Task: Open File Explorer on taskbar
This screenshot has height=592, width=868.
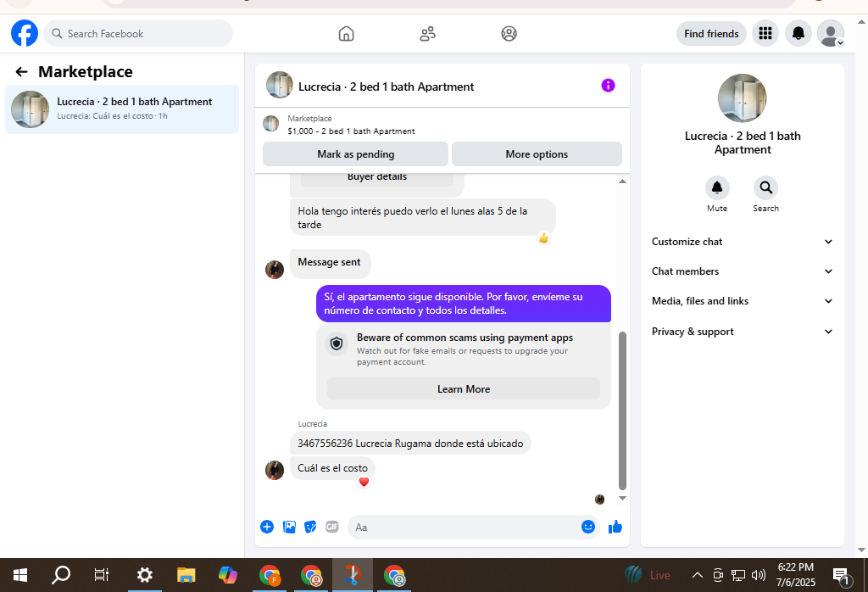Action: [x=186, y=575]
